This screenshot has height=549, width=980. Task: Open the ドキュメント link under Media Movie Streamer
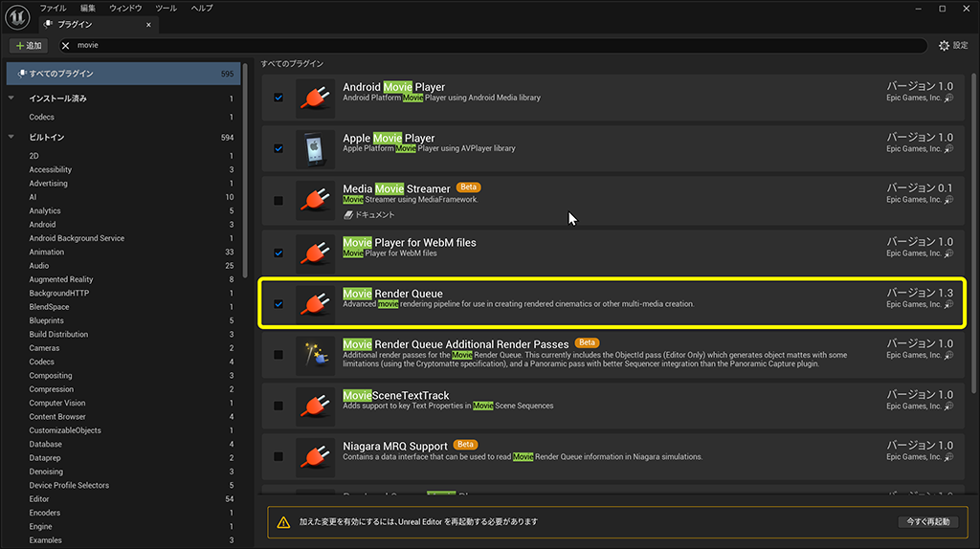369,215
